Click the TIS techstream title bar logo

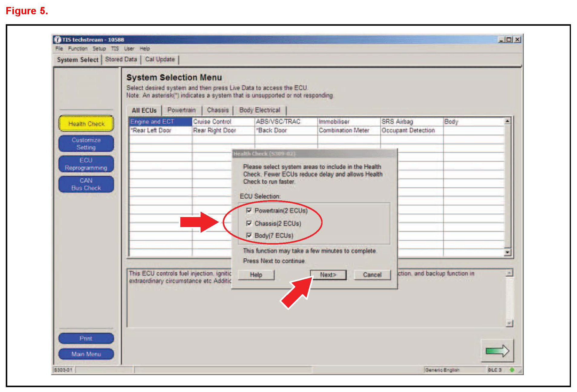tap(57, 40)
